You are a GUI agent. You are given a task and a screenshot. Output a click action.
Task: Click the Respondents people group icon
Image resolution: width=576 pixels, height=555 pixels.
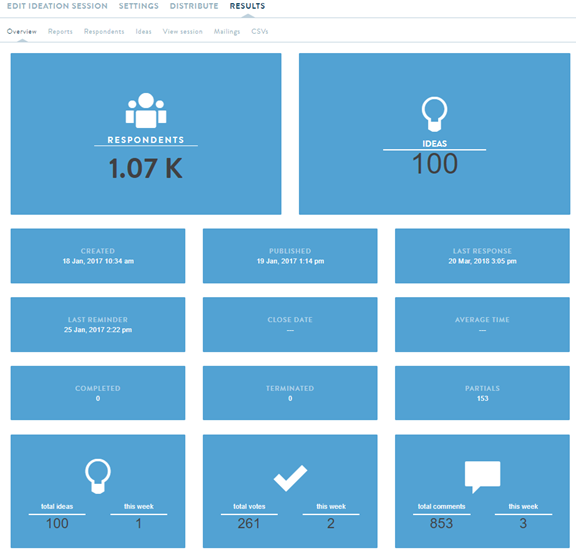(146, 110)
